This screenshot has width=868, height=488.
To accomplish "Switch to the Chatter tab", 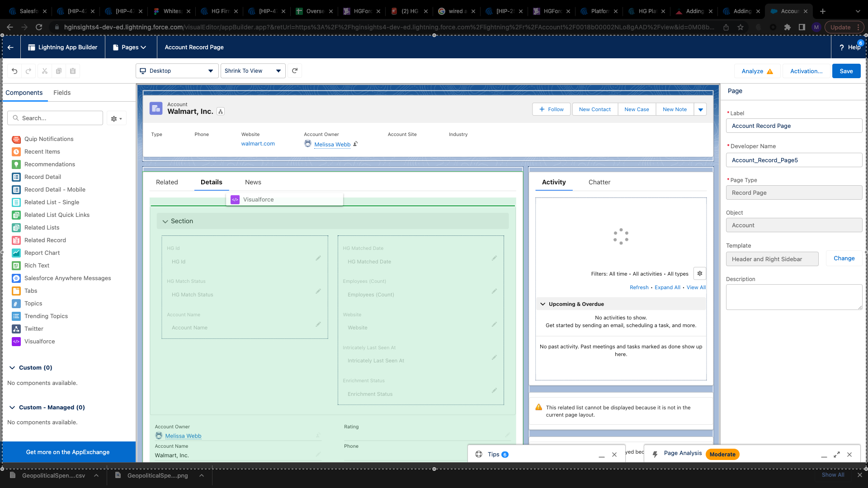I will [x=599, y=182].
